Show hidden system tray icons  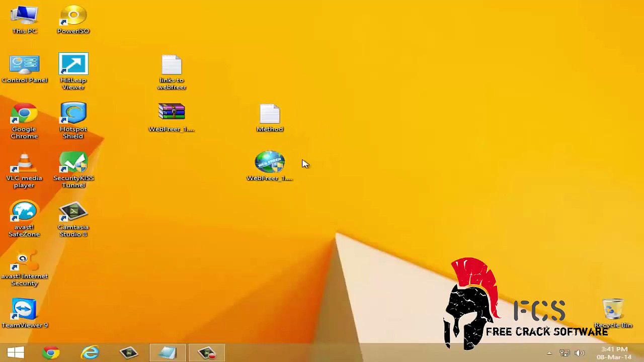(x=549, y=353)
